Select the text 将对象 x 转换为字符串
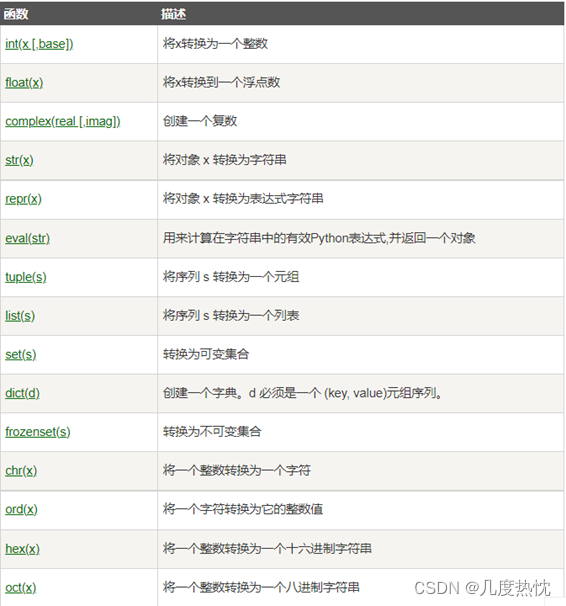This screenshot has width=566, height=606. pyautogui.click(x=224, y=160)
